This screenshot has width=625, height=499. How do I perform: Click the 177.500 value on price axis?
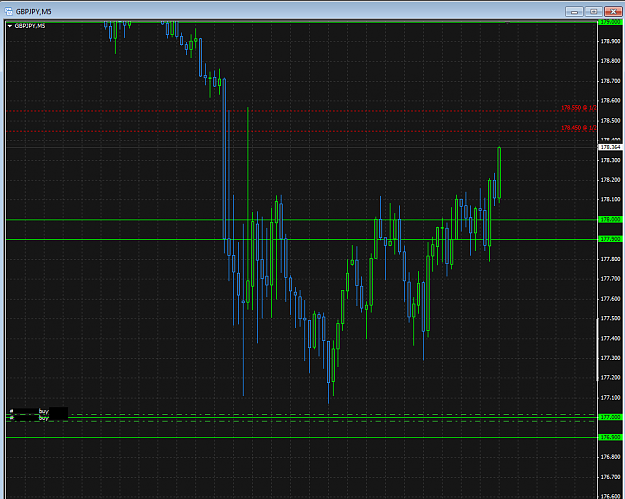coord(610,318)
